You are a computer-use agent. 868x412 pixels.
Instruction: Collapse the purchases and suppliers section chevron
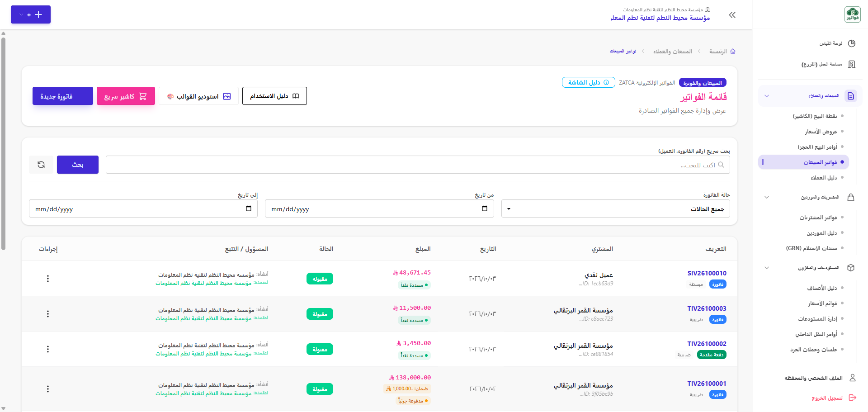(767, 197)
